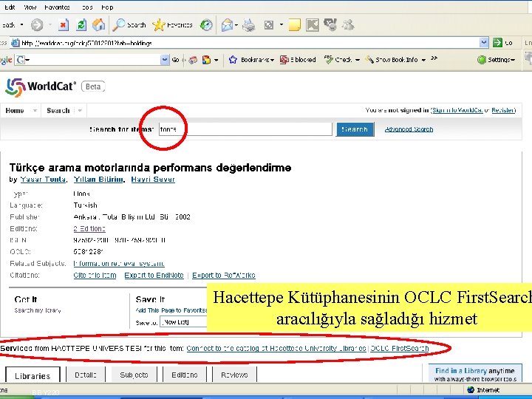The height and width of the screenshot is (399, 532).
Task: Click Show Book Info in Google toolbar
Action: click(x=391, y=60)
